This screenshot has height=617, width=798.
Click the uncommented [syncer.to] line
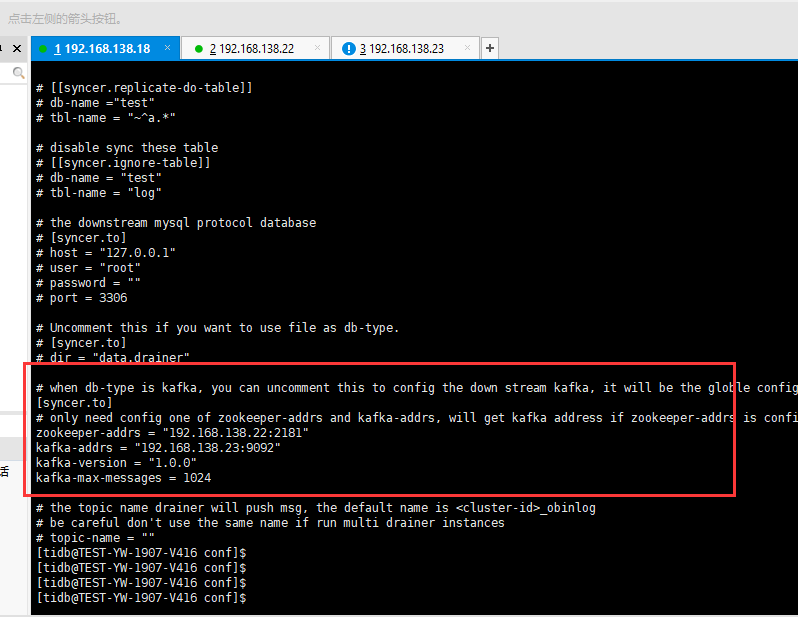pyautogui.click(x=74, y=403)
